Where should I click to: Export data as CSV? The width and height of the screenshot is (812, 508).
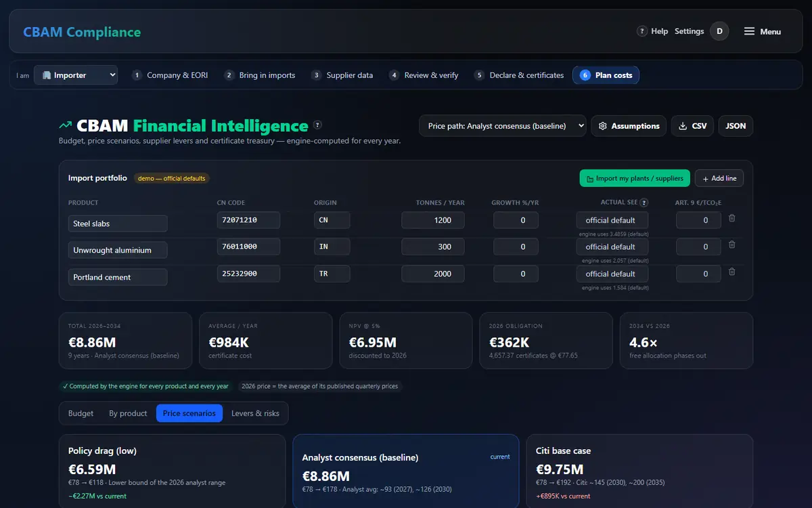pos(692,126)
